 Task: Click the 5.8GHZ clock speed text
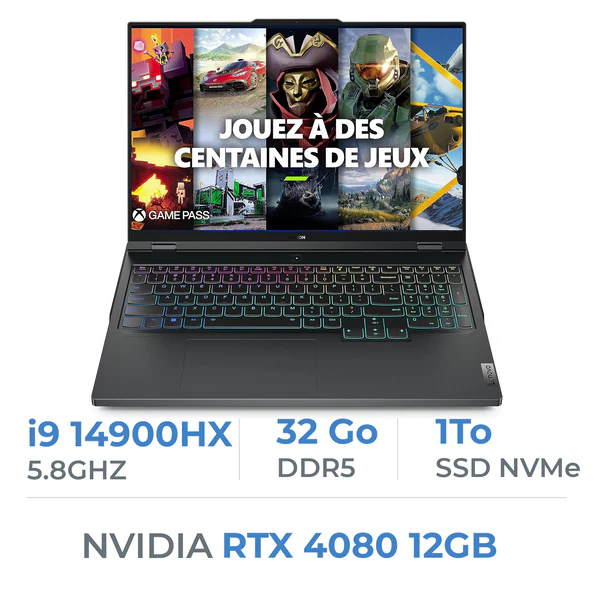[x=77, y=470]
